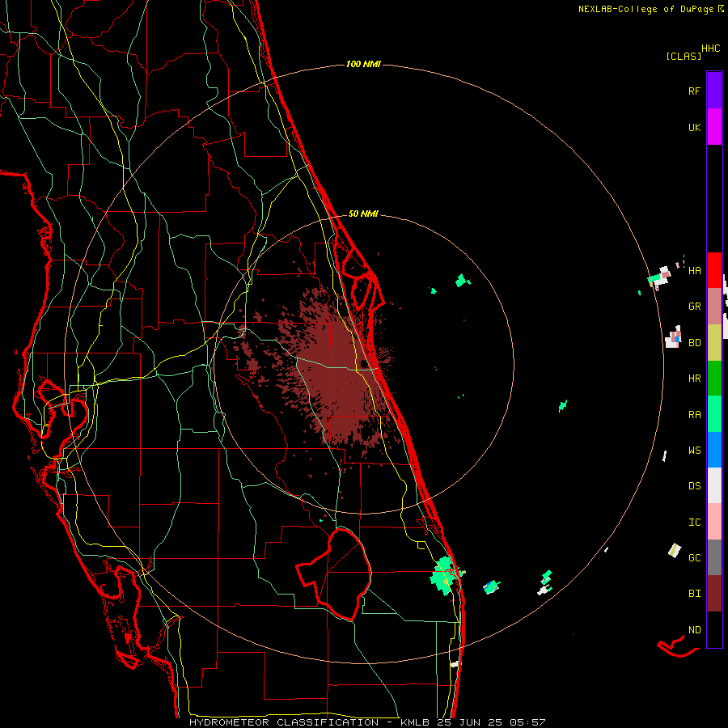Click the RA legend label
Screen dimensions: 728x728
pos(694,414)
